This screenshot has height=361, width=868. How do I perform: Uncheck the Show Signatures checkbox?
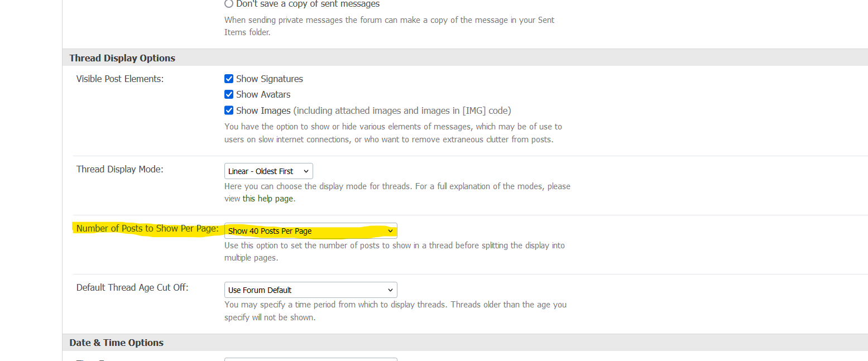coord(229,79)
